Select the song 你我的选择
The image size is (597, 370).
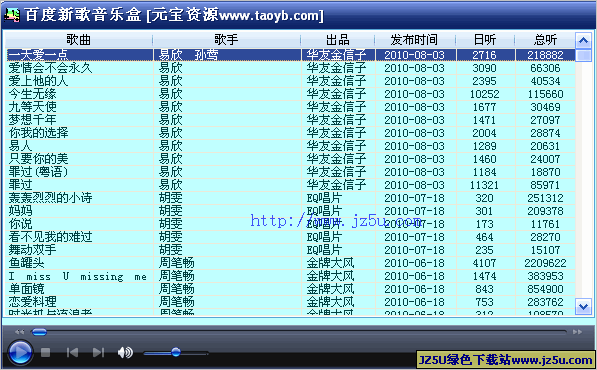(38, 133)
